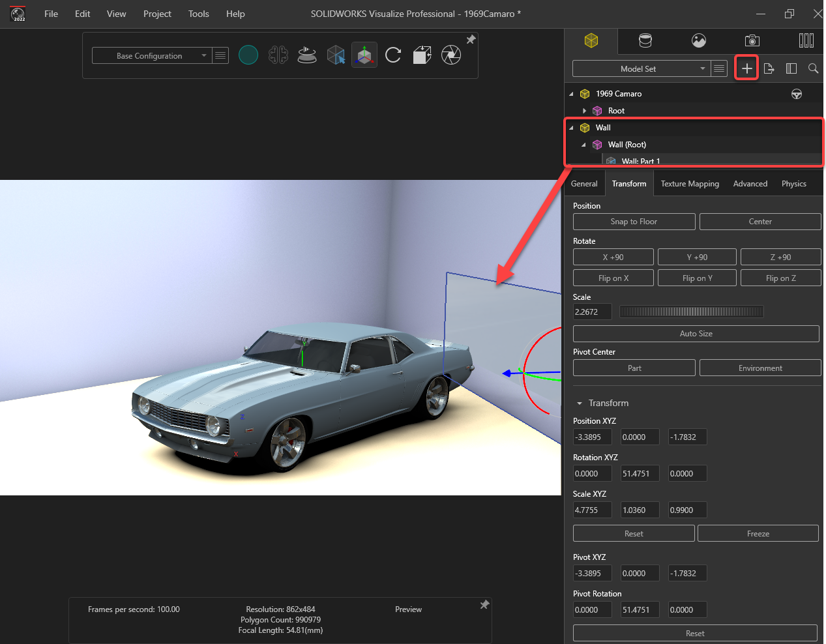
Task: Switch to the Texture Mapping tab
Action: [690, 183]
